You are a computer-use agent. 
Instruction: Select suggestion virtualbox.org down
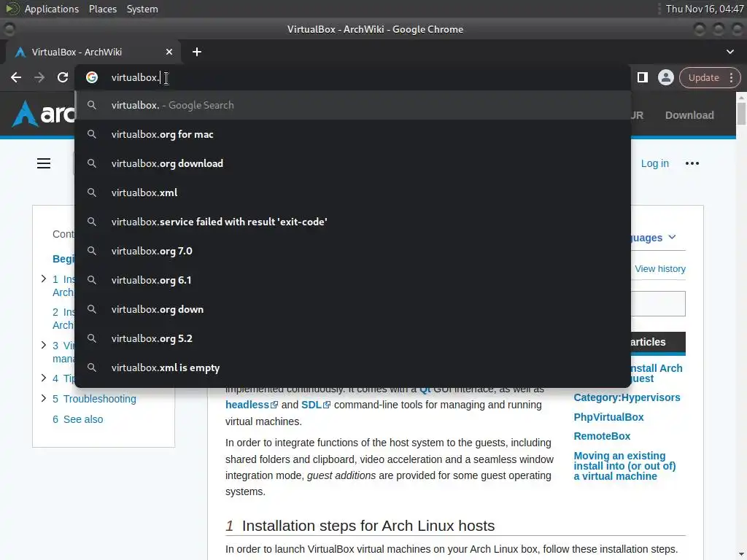pyautogui.click(x=352, y=309)
